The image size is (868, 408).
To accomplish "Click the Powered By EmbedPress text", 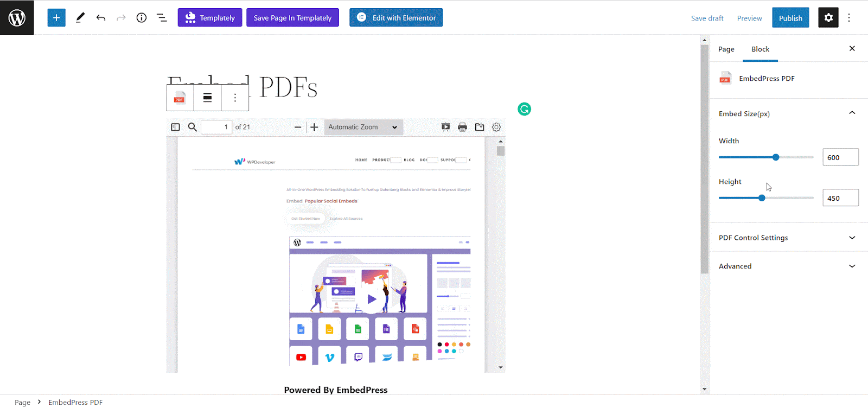I will (x=336, y=390).
